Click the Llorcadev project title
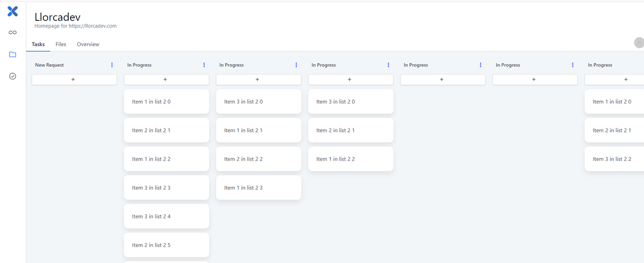Image resolution: width=644 pixels, height=263 pixels. 57,17
